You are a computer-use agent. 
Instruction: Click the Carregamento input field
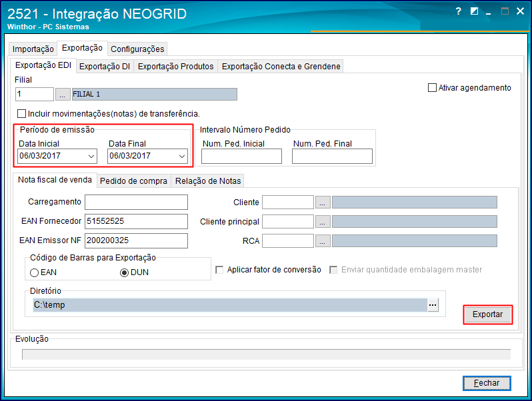coord(136,202)
